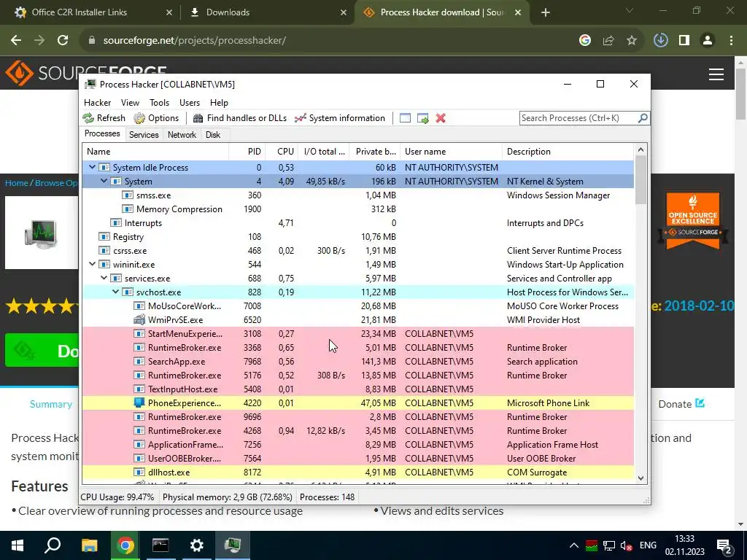Click the find window toolbar icon
This screenshot has height=560, width=747.
[405, 118]
